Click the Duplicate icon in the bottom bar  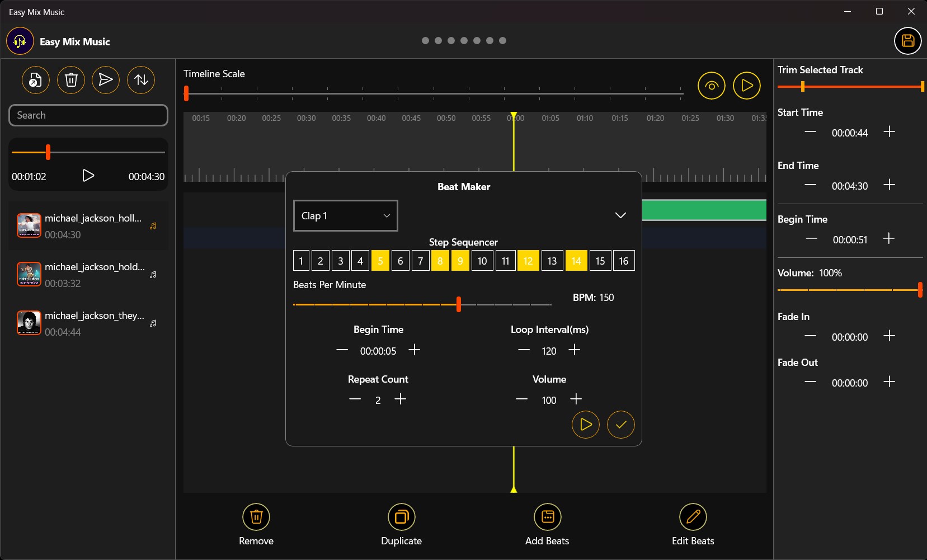[401, 524]
